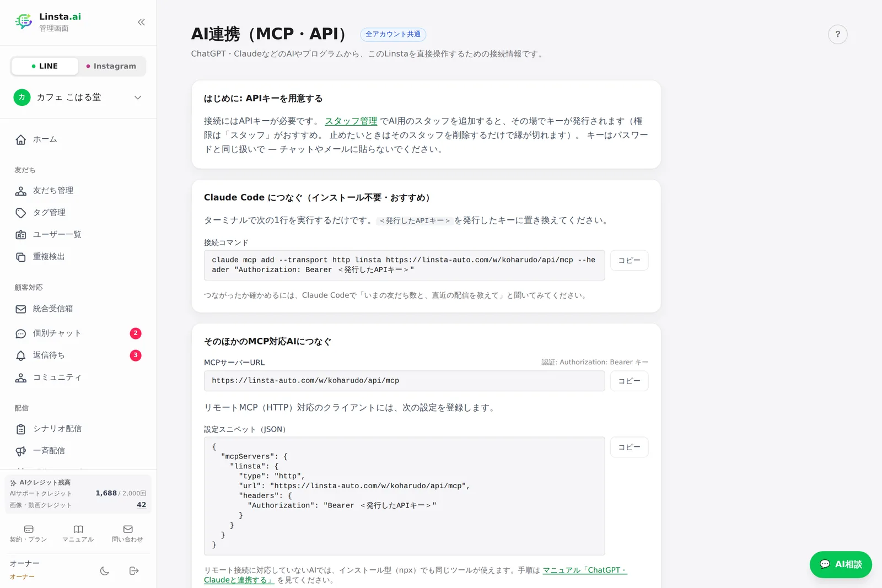Open 返信待ち menu item

pos(78,355)
